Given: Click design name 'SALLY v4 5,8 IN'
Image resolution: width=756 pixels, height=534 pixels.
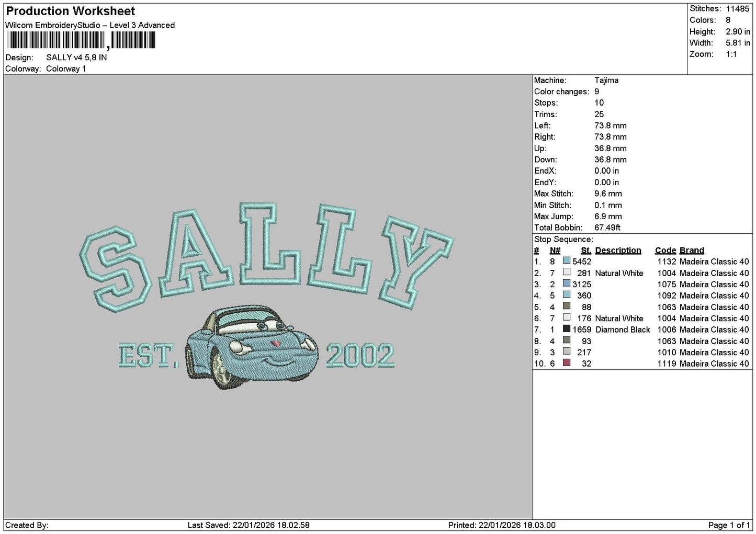Looking at the screenshot, I should tap(76, 58).
